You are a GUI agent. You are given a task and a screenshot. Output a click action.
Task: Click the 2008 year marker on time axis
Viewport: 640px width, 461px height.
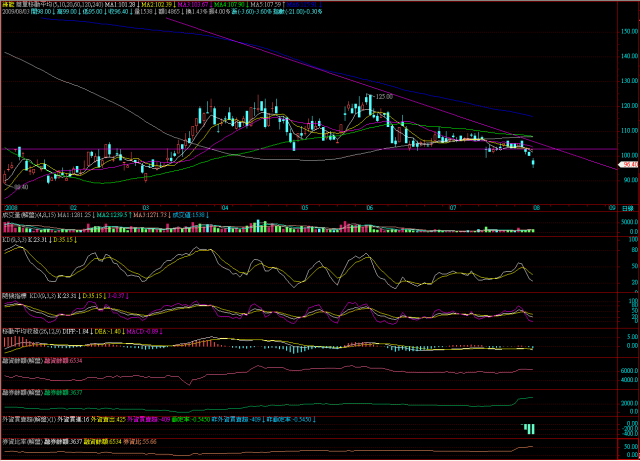coord(11,208)
